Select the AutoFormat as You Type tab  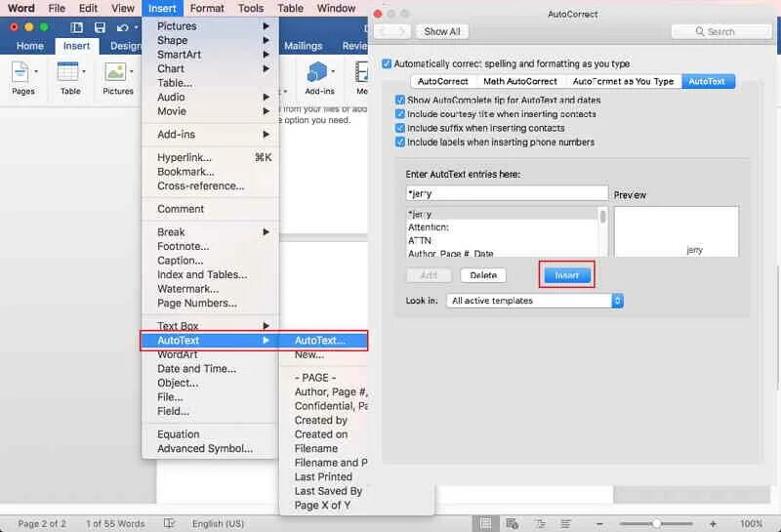click(623, 81)
